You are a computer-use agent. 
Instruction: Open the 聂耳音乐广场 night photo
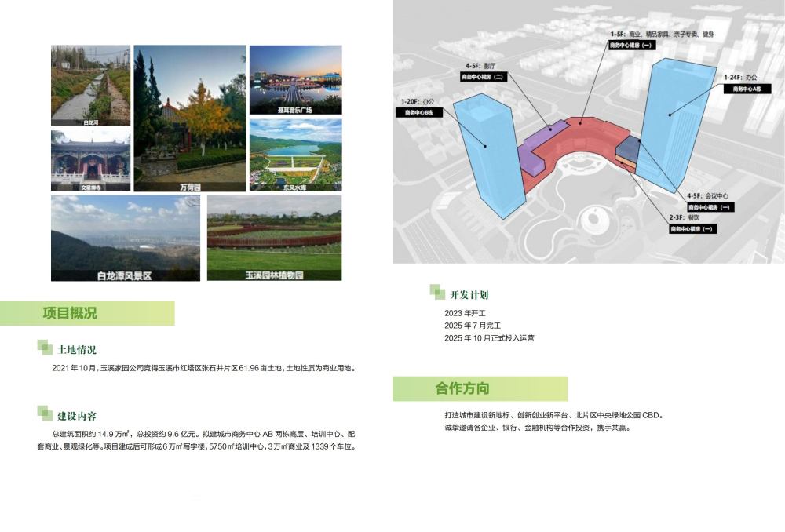point(295,80)
